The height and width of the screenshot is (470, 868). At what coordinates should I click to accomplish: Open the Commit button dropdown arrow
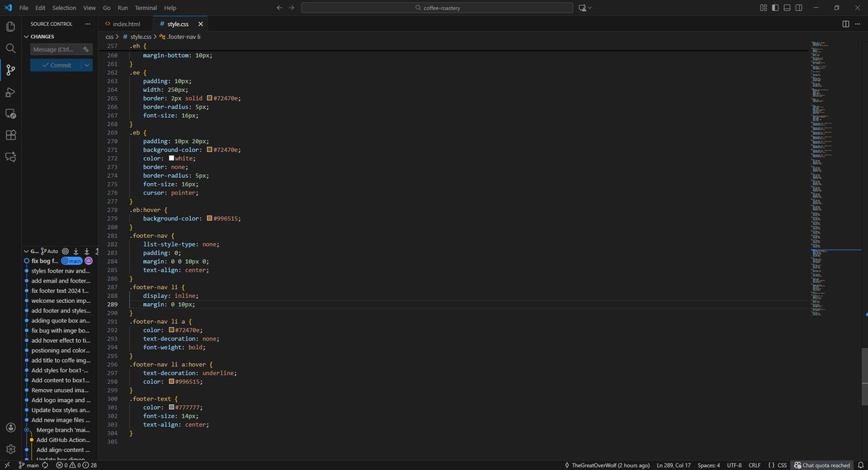coord(86,64)
